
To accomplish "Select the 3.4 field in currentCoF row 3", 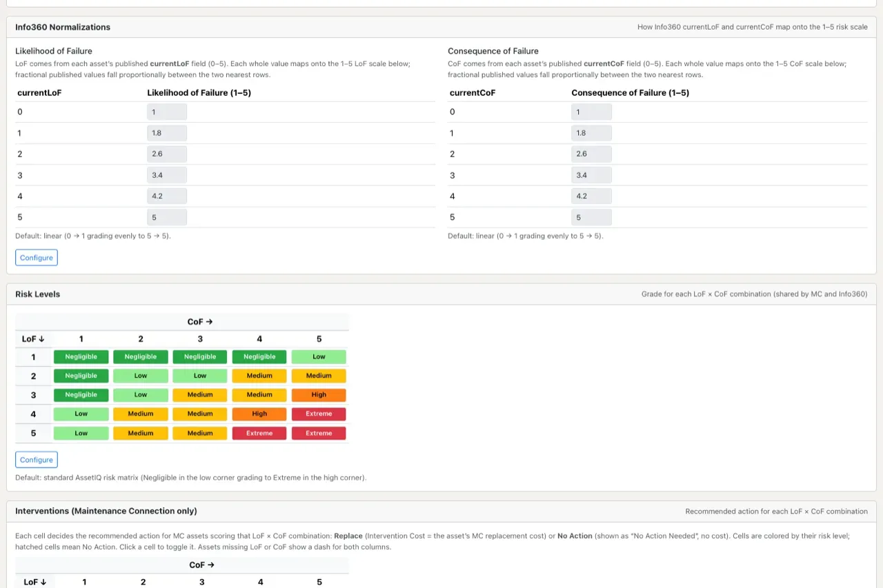I will pyautogui.click(x=591, y=175).
